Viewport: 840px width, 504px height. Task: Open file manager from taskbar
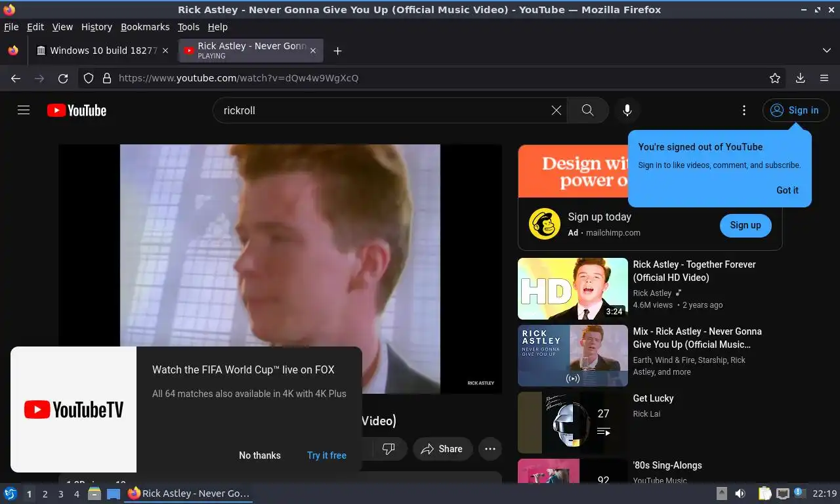tap(94, 493)
